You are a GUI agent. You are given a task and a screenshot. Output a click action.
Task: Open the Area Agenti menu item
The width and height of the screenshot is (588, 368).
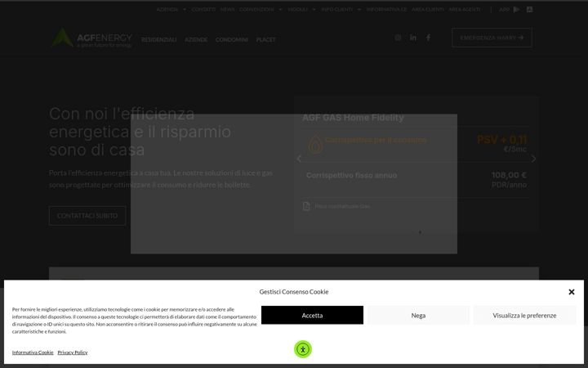(465, 9)
